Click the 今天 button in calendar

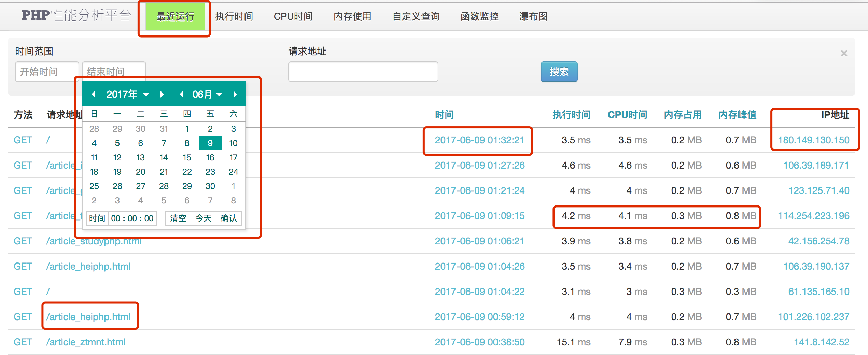tap(203, 218)
